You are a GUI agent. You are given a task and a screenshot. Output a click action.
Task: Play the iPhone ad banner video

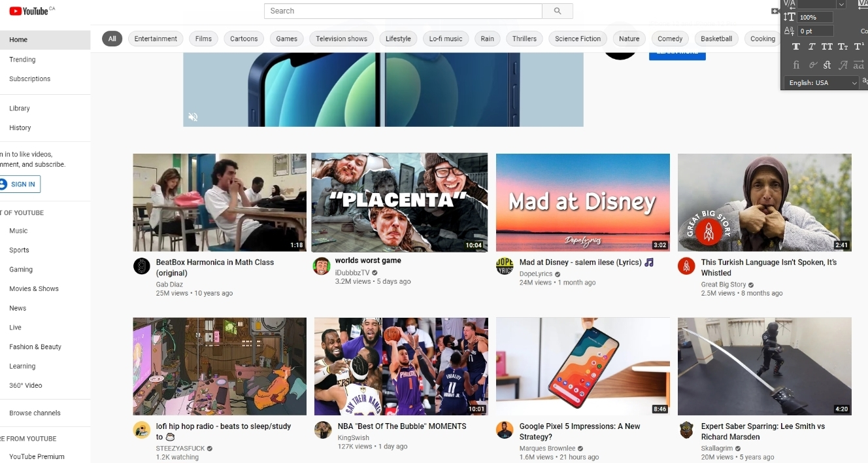click(x=383, y=90)
